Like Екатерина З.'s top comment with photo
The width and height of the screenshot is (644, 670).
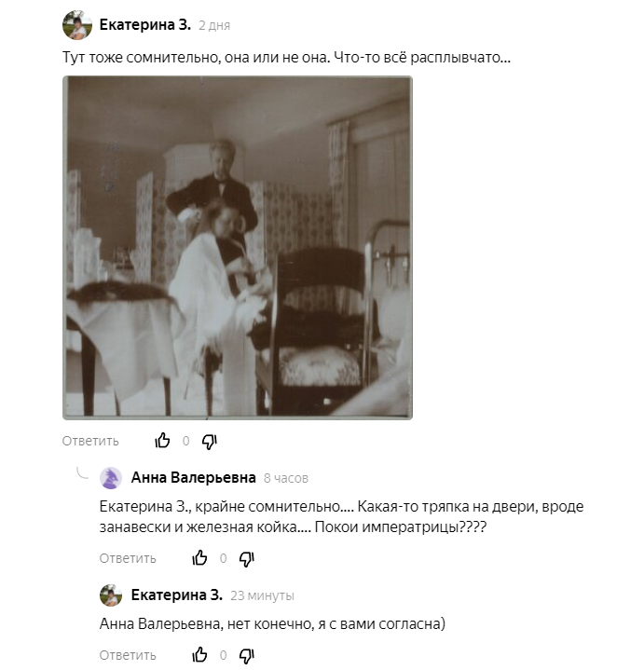coord(162,440)
